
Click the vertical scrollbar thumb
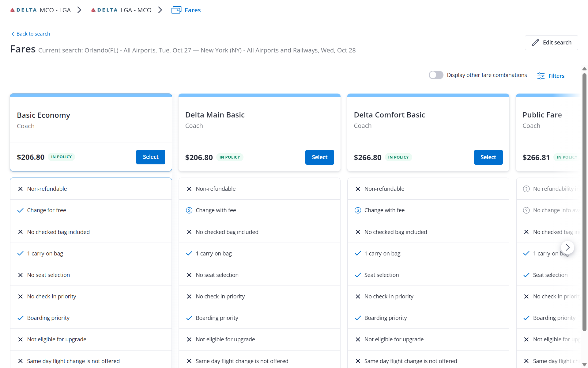[x=584, y=202]
